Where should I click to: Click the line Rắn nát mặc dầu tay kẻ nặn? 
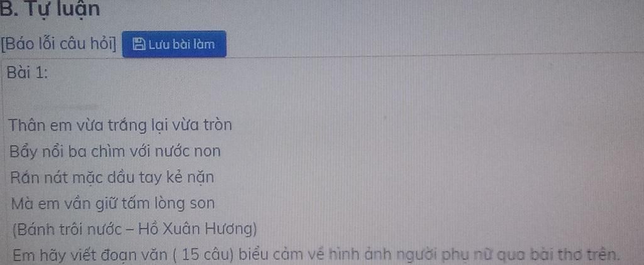click(112, 178)
